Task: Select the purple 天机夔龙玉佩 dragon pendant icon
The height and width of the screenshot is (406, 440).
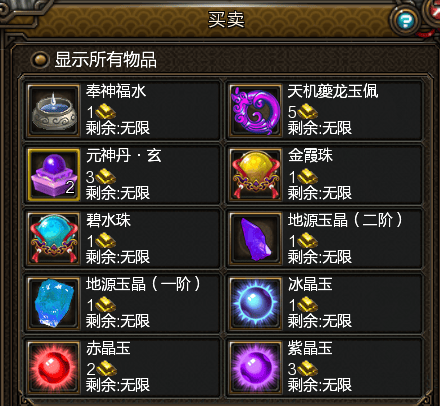Action: tap(256, 111)
